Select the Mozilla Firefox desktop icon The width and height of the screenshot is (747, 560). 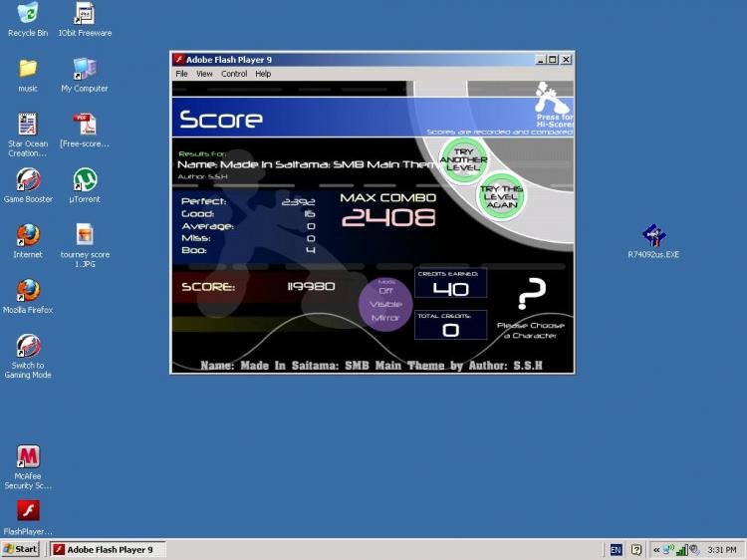(x=28, y=297)
